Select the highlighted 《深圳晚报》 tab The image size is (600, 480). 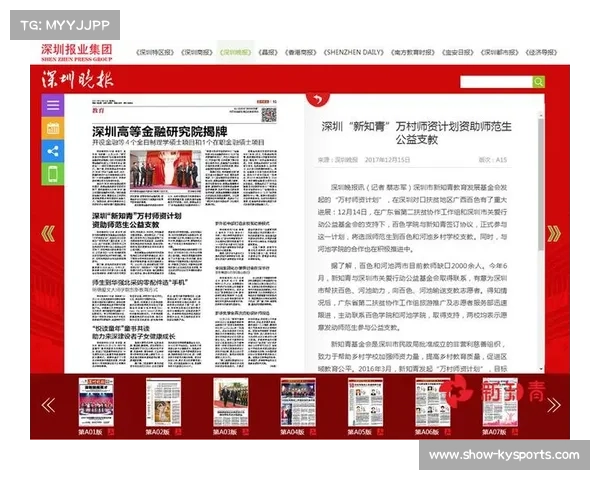[x=235, y=52]
